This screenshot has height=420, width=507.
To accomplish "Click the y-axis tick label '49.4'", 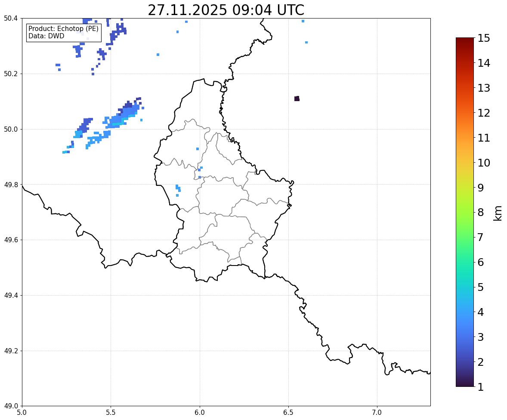I will coord(11,296).
